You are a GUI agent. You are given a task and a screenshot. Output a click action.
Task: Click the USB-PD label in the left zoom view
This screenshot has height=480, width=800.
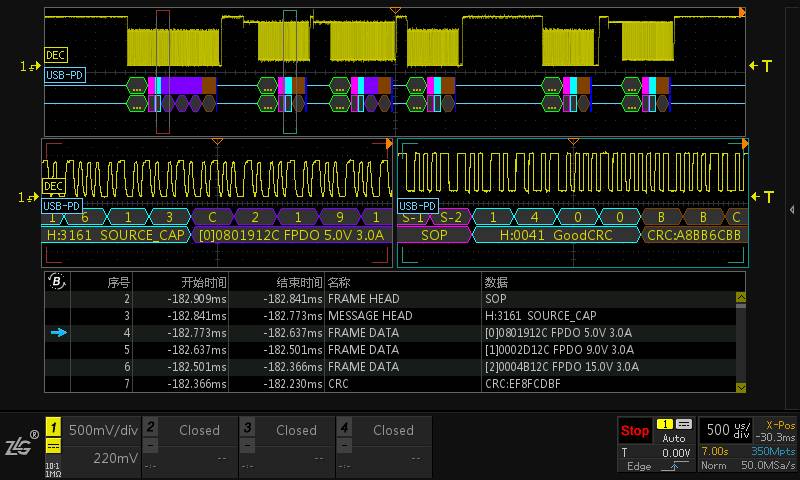[62, 206]
